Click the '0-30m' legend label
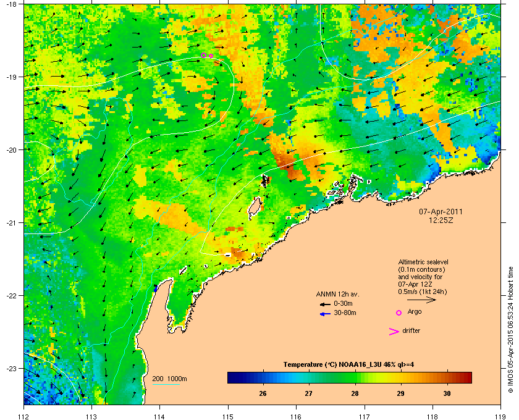This screenshot has width=519, height=420. (343, 303)
